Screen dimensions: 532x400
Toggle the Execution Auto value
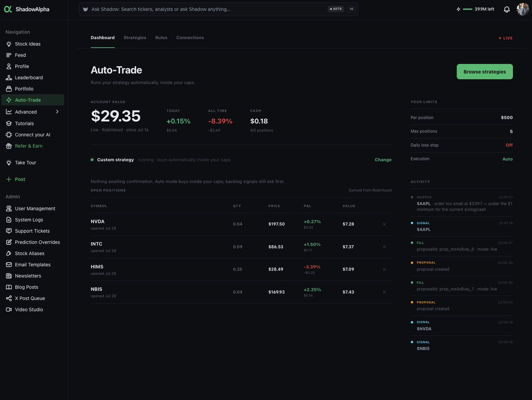pyautogui.click(x=508, y=159)
